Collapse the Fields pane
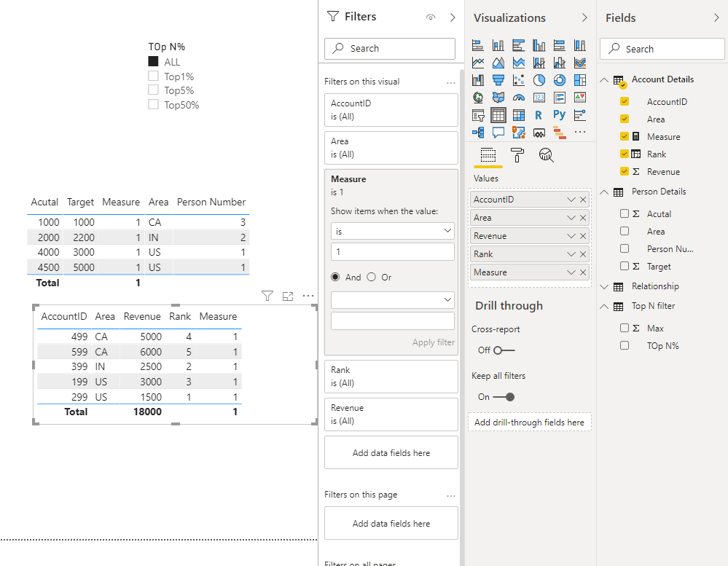This screenshot has height=566, width=728. (x=716, y=17)
